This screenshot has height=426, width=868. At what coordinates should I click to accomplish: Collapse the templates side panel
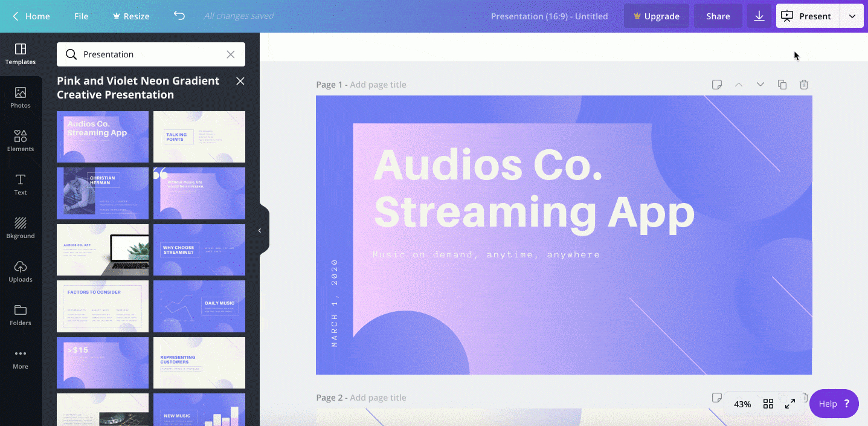pos(260,230)
